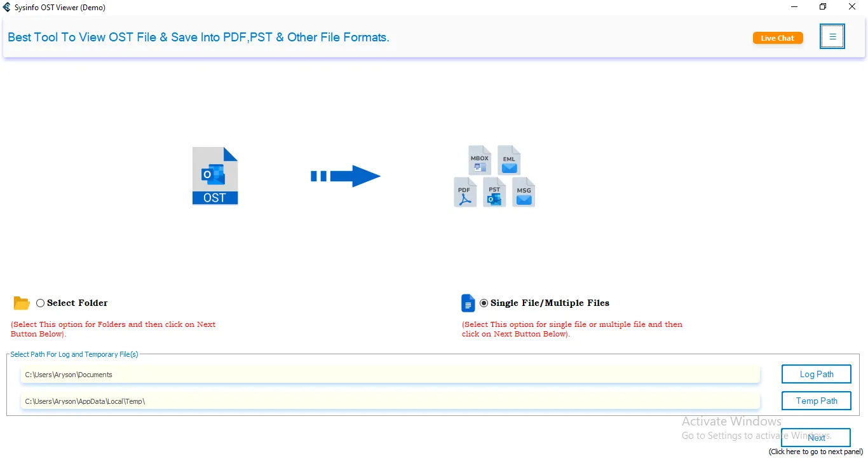This screenshot has height=463, width=868.
Task: Click the log path field showing Documents
Action: point(390,375)
